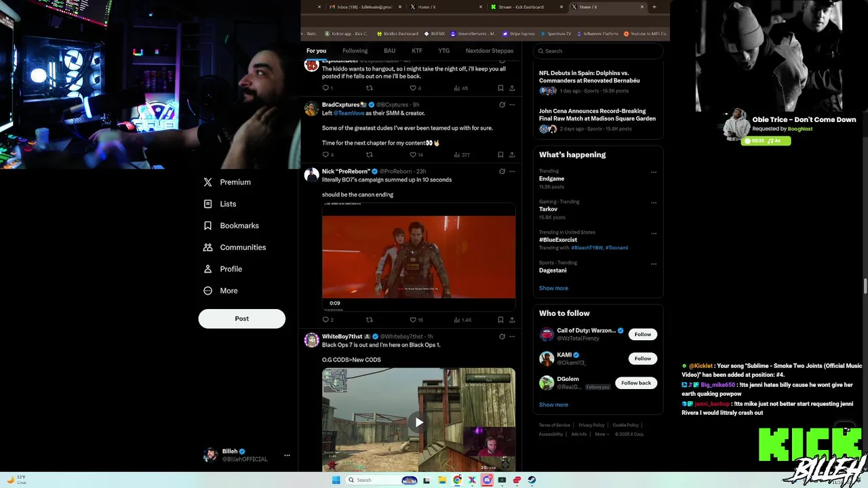Open Discord from the taskbar

tap(487, 480)
